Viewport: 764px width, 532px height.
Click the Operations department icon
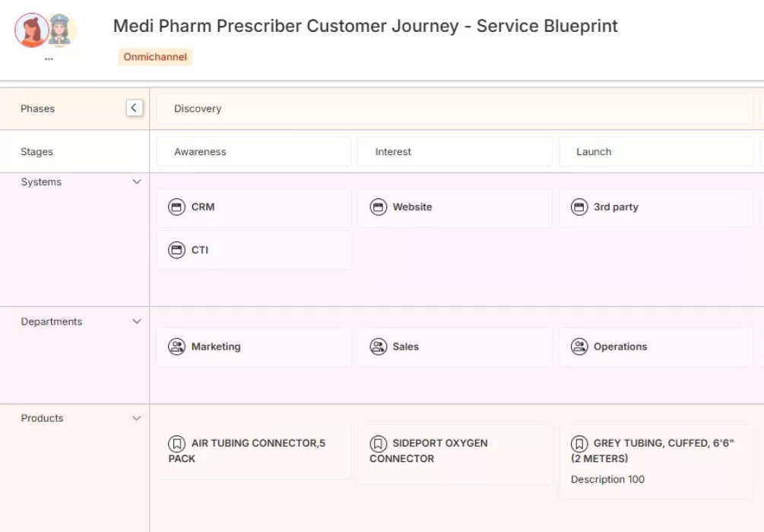click(x=579, y=347)
